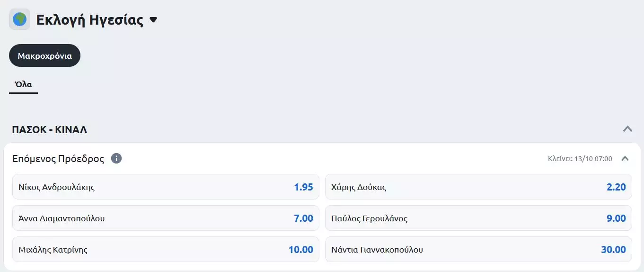Click the ΠΑΣΟΚ - ΚΙΝΑΛ section header

50,129
